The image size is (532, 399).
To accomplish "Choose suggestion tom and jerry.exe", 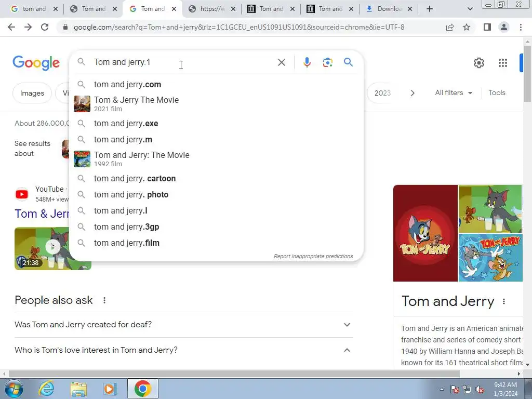I will [x=216, y=124].
